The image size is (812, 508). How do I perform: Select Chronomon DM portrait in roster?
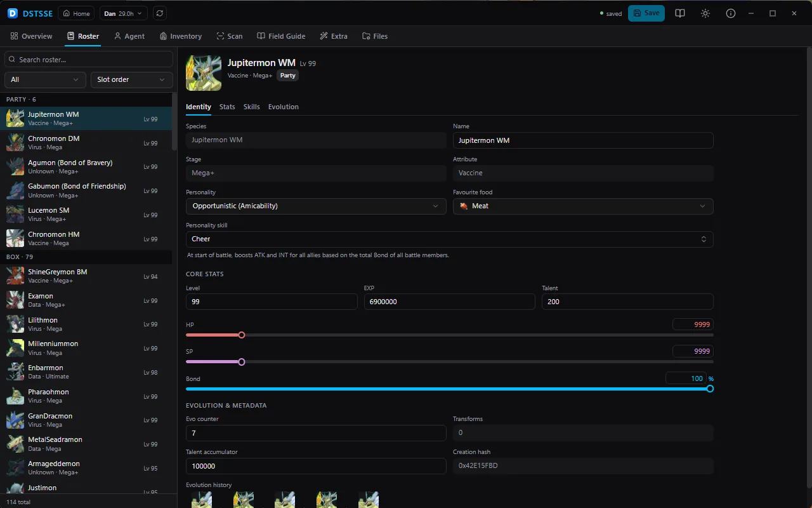[x=15, y=143]
